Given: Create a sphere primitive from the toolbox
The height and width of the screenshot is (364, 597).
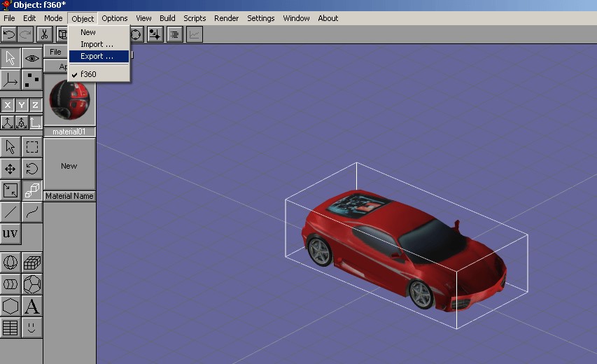Looking at the screenshot, I should tap(10, 263).
